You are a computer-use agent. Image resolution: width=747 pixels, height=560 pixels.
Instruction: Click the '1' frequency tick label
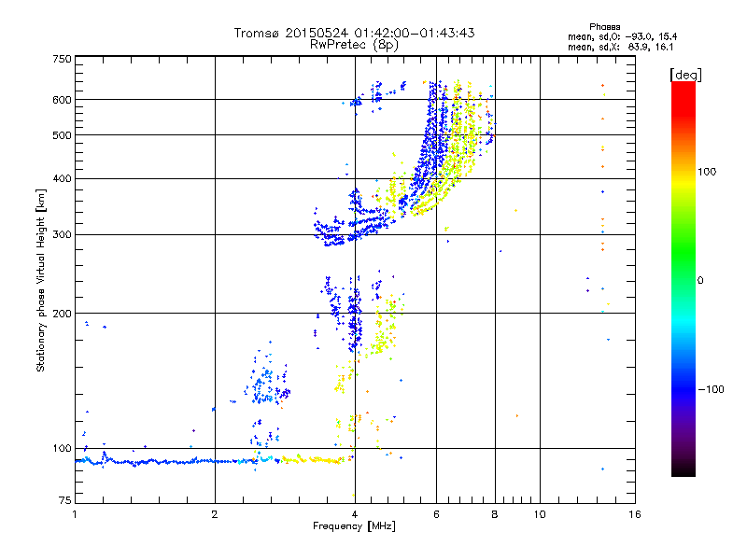(x=75, y=514)
